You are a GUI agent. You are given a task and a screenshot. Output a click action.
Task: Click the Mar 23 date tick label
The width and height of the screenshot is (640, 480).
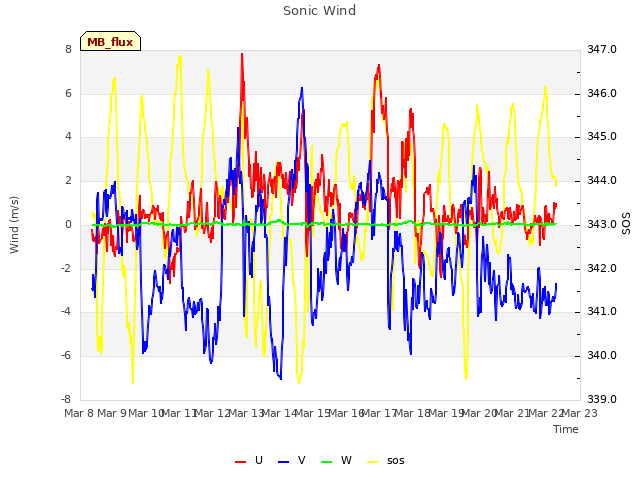580,413
